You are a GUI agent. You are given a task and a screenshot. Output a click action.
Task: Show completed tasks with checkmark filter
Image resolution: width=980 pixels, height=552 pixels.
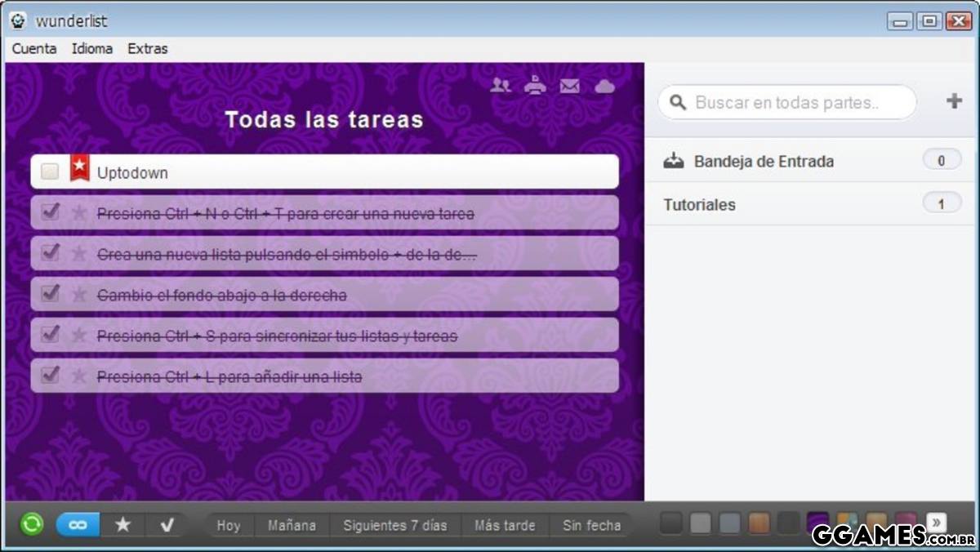coord(167,525)
